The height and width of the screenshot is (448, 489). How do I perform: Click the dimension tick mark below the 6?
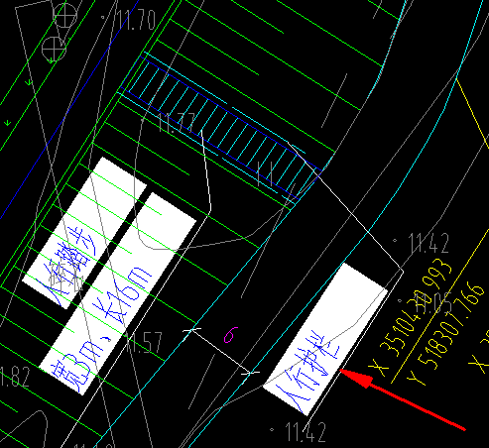click(x=250, y=373)
